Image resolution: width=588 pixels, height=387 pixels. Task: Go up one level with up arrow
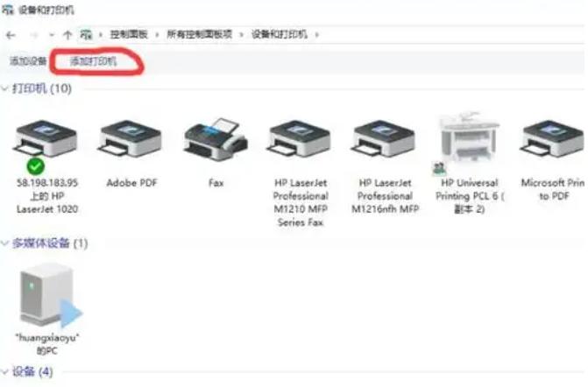67,35
